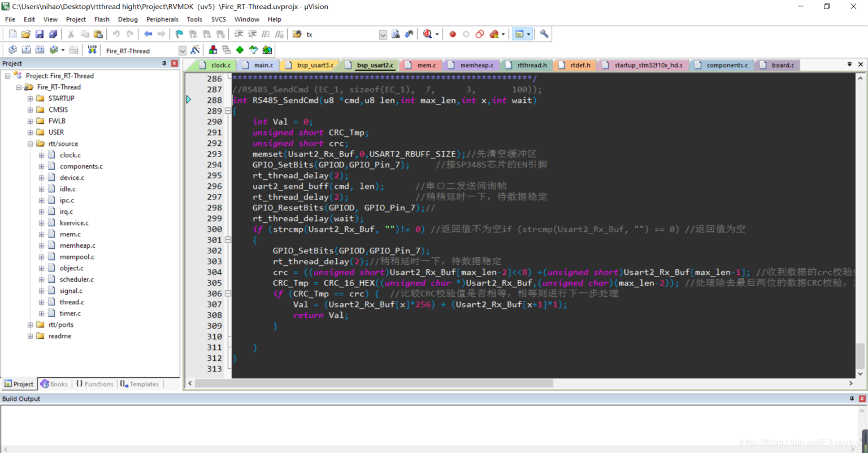The image size is (868, 453).
Task: Insert bookmark flag icon
Action: click(179, 34)
